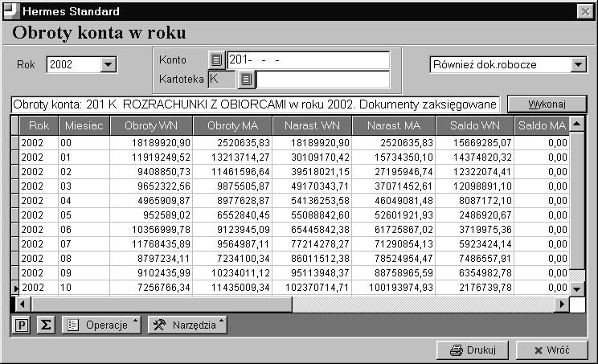Viewport: 598px width, 364px height.
Task: Click the Narast. MA column header
Action: pyautogui.click(x=394, y=125)
